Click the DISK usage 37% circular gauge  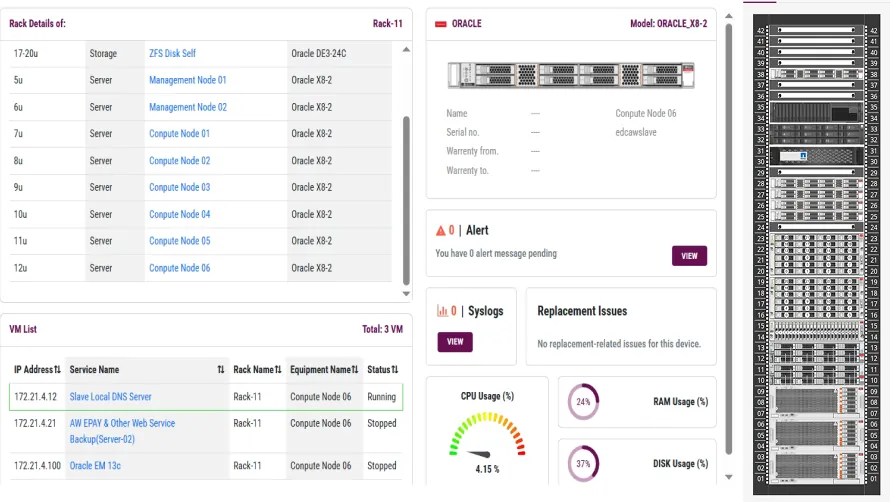point(583,464)
